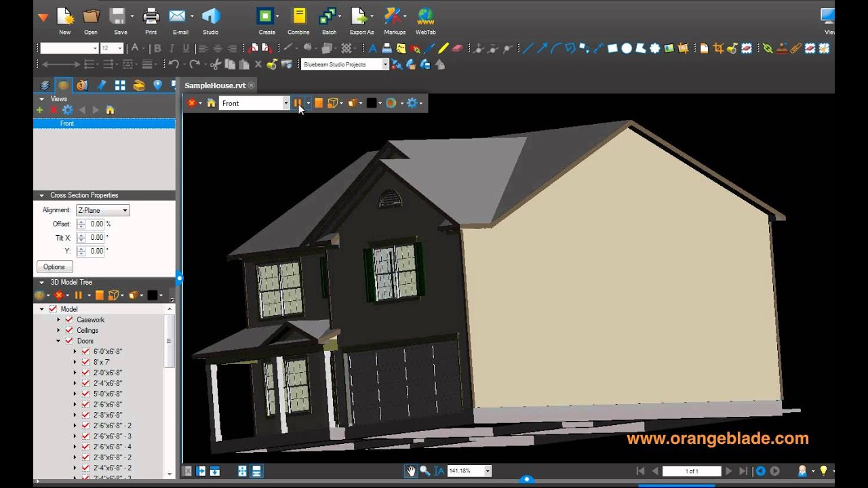Open WebTab globe icon
The height and width of the screenshot is (488, 868).
click(x=426, y=16)
